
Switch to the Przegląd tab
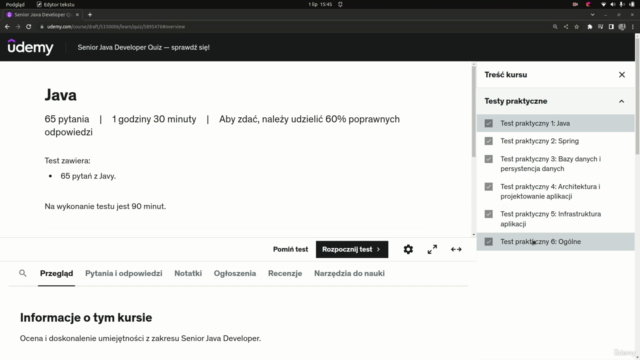[x=56, y=273]
